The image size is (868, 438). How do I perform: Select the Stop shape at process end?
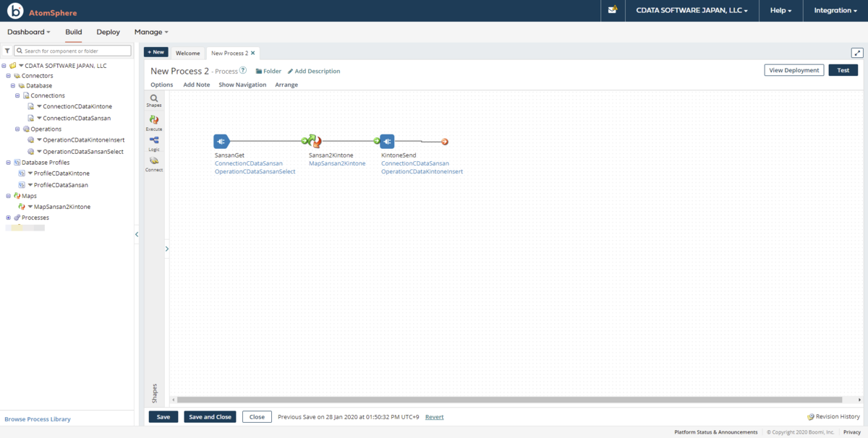pos(445,142)
